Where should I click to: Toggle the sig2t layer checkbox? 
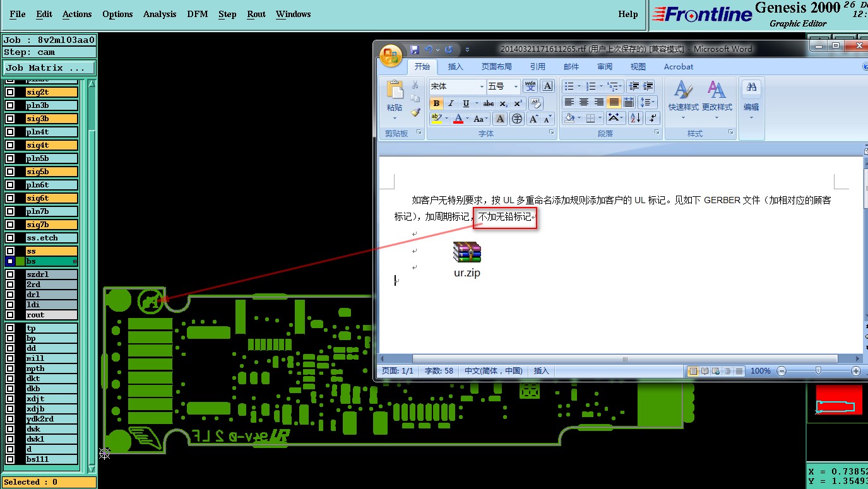10,92
